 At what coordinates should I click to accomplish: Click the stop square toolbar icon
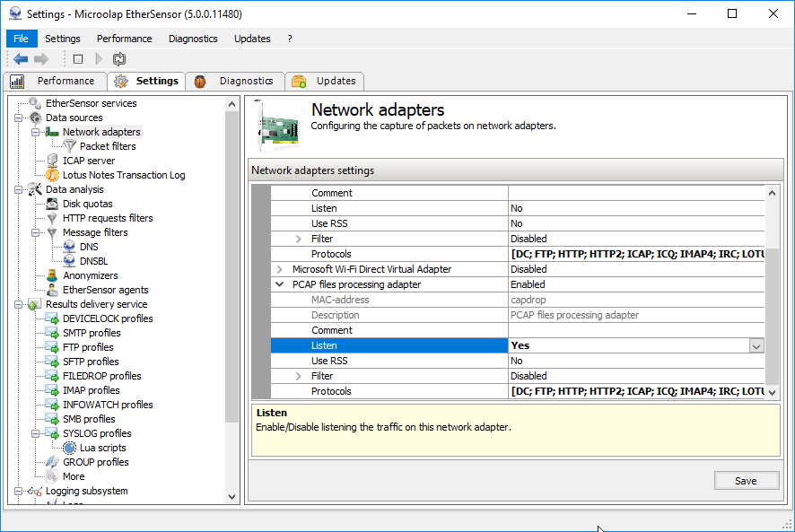78,59
